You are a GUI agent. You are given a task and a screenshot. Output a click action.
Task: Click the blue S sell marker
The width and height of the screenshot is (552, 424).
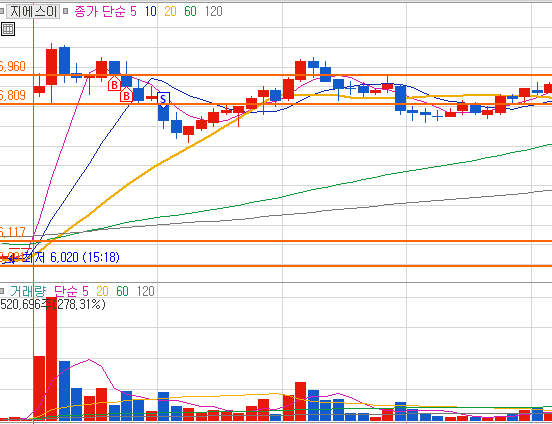[x=163, y=99]
